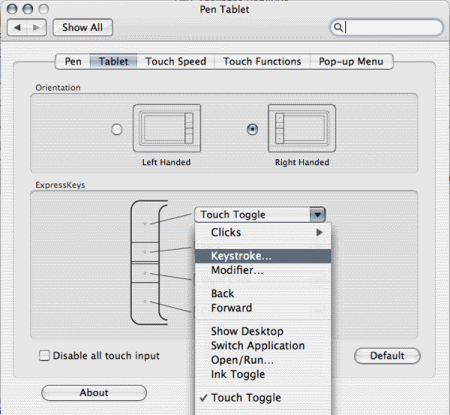Click the window minimize button
This screenshot has width=450, height=415.
pyautogui.click(x=28, y=9)
